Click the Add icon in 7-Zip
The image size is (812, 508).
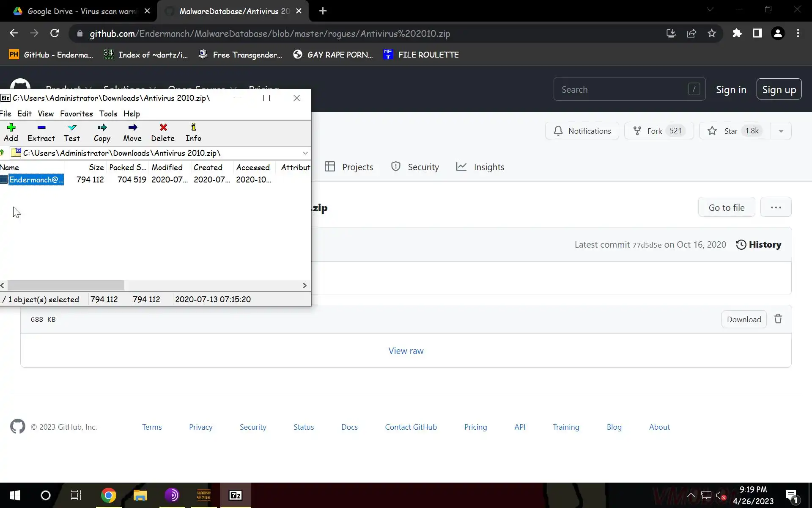(11, 128)
